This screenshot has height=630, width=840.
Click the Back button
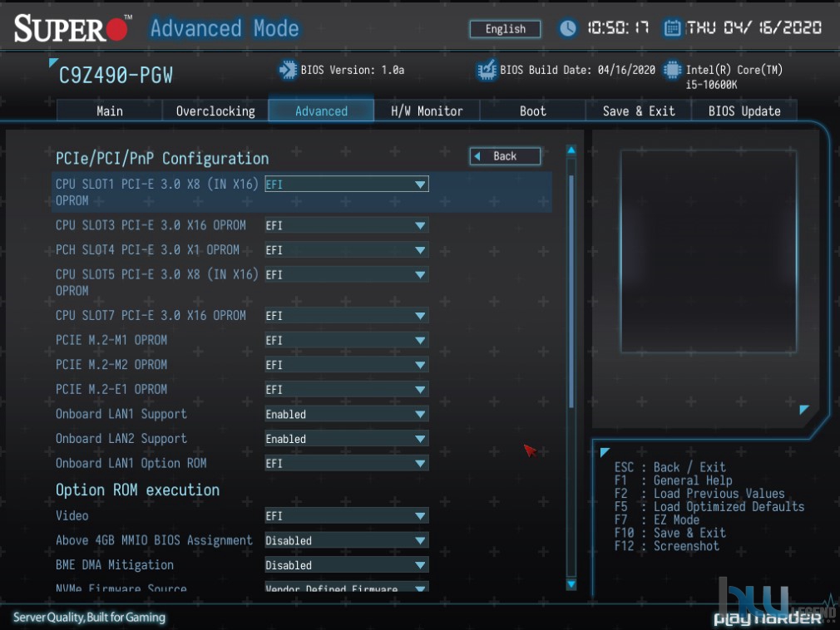pos(505,156)
